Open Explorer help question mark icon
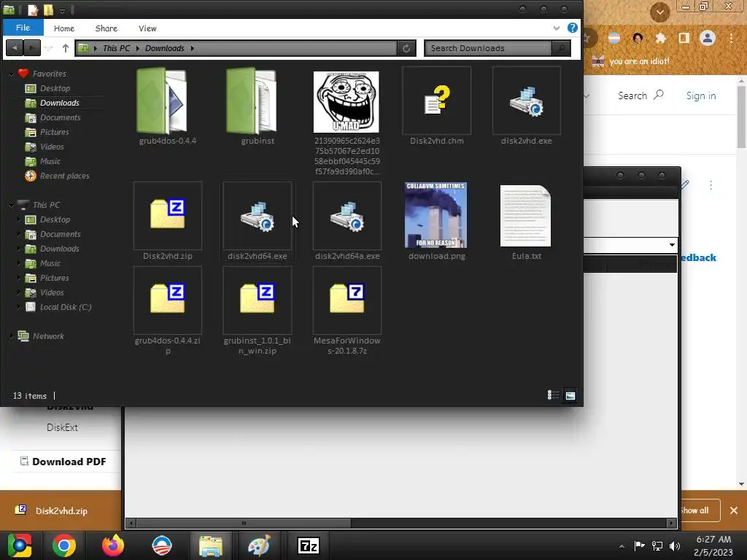 click(572, 28)
